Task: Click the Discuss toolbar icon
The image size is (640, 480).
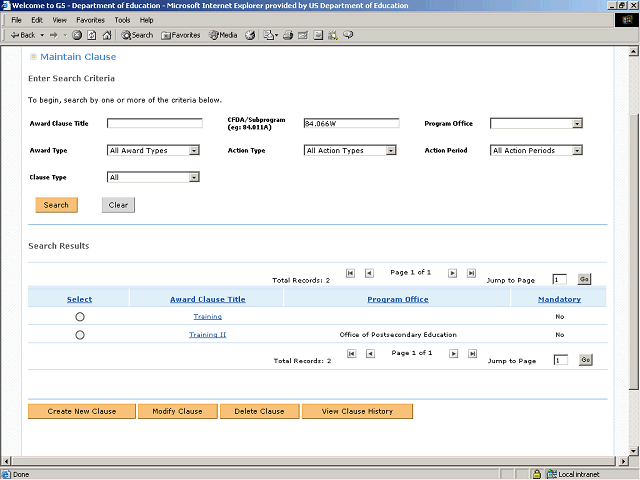Action: click(318, 35)
